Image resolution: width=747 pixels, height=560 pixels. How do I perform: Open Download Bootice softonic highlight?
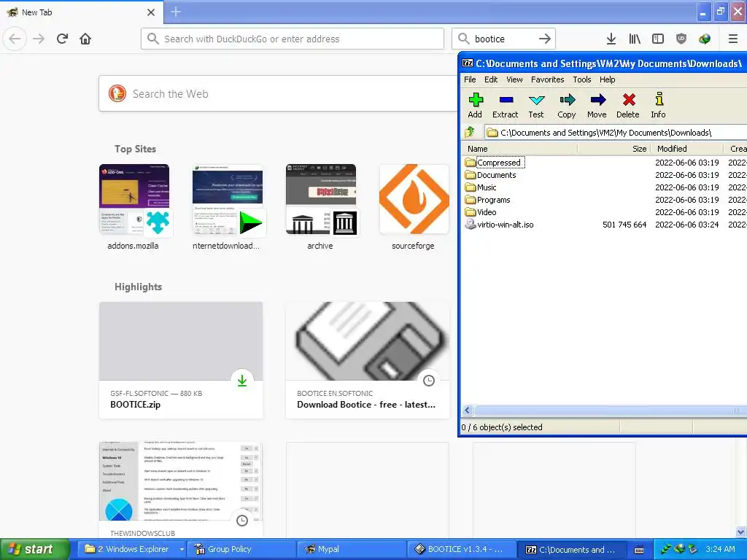coord(368,360)
